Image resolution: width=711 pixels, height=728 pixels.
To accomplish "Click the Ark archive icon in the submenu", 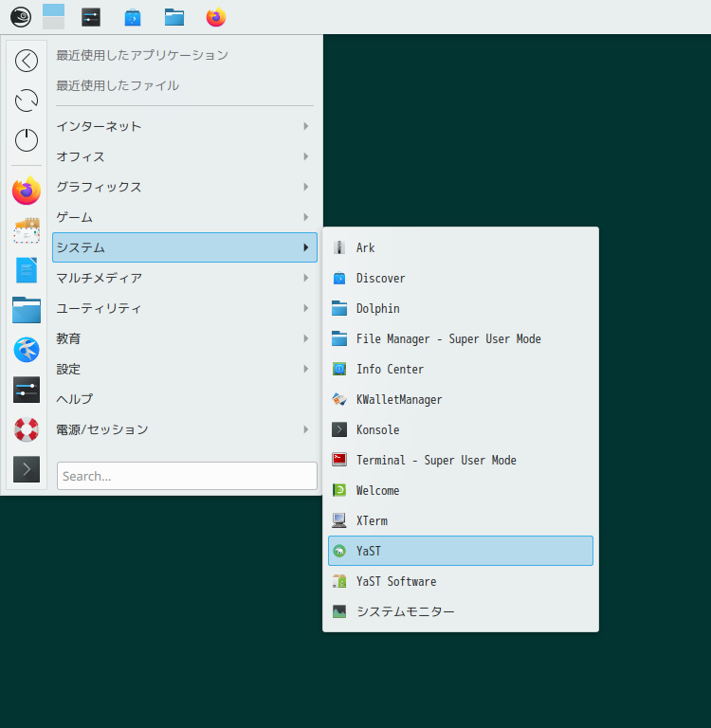I will coord(339,247).
